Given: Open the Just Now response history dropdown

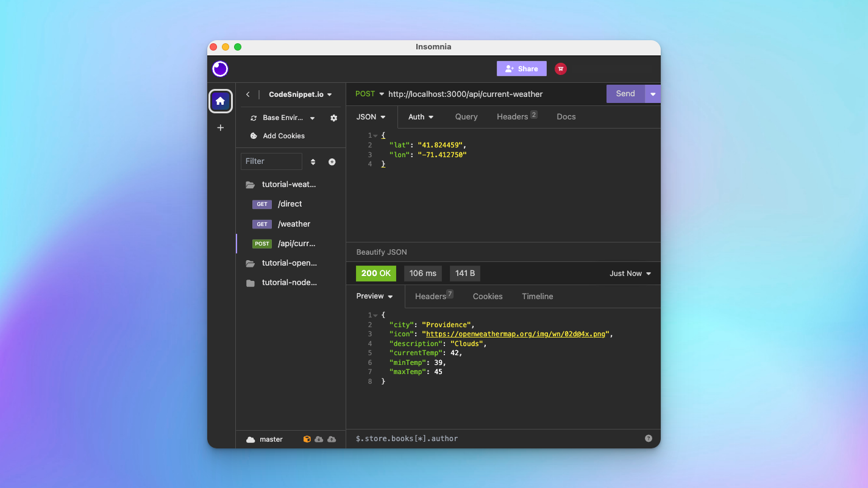Looking at the screenshot, I should click(x=630, y=273).
